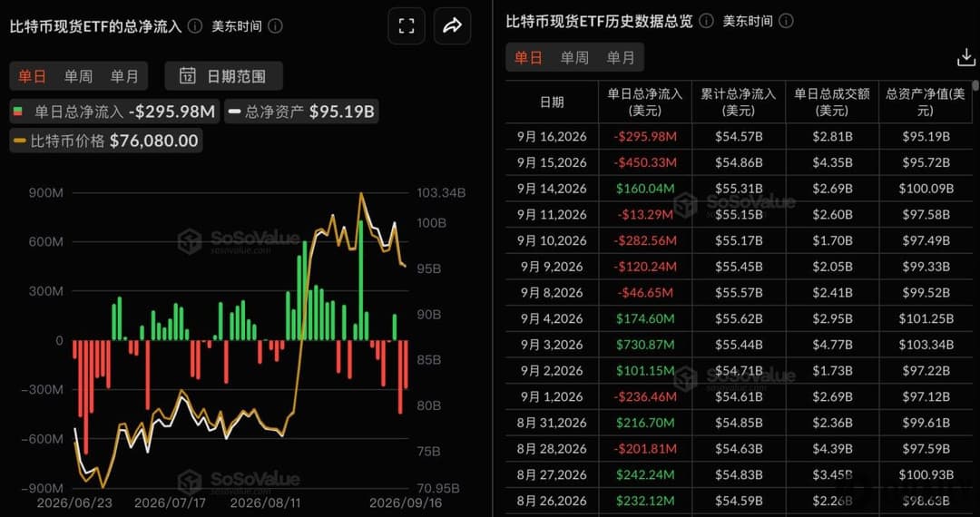980x517 pixels.
Task: Select the $160.04M net inflow cell
Action: [645, 189]
